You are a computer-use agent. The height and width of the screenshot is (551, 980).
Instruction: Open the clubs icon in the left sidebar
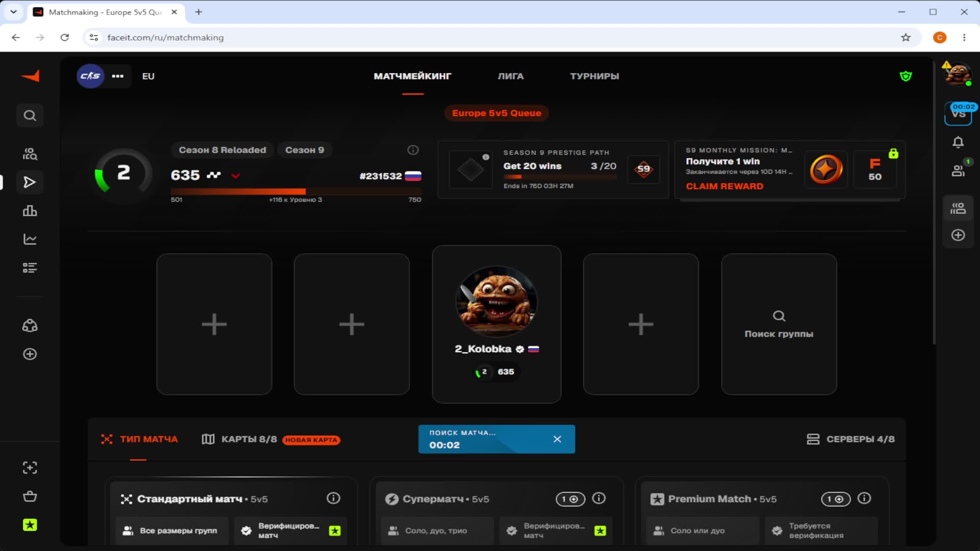click(x=30, y=326)
